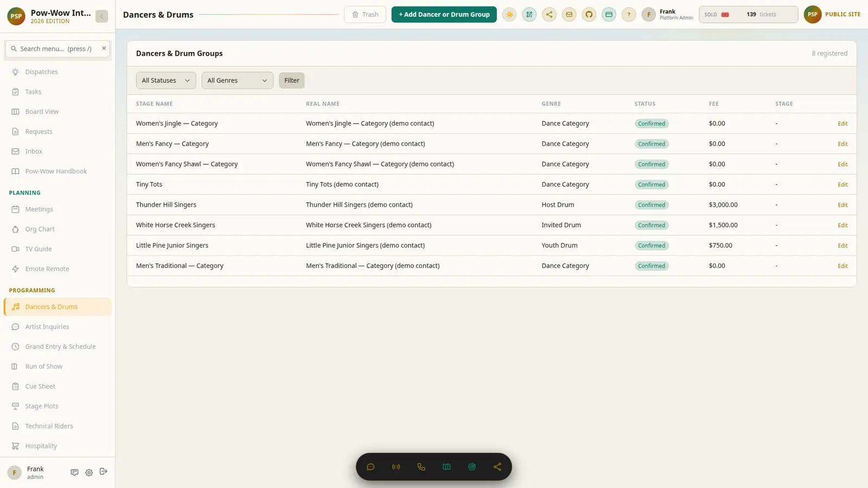Open Requests in the sidebar

[x=58, y=131]
